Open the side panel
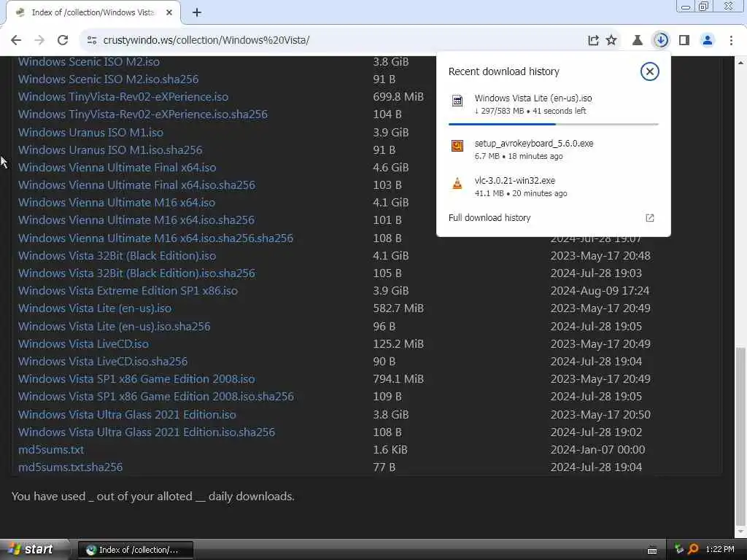 [684, 41]
